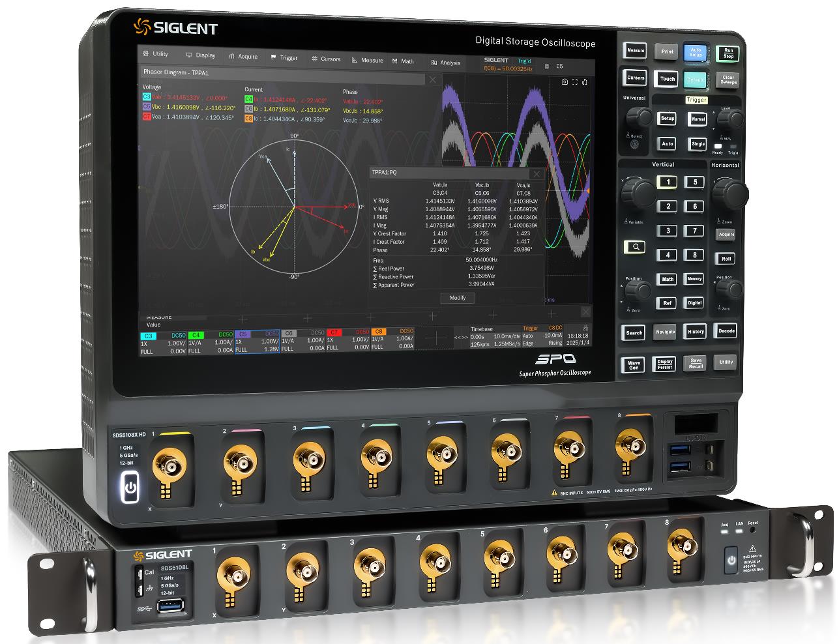Click the Modify button
This screenshot has height=644, width=839.
pos(458,298)
